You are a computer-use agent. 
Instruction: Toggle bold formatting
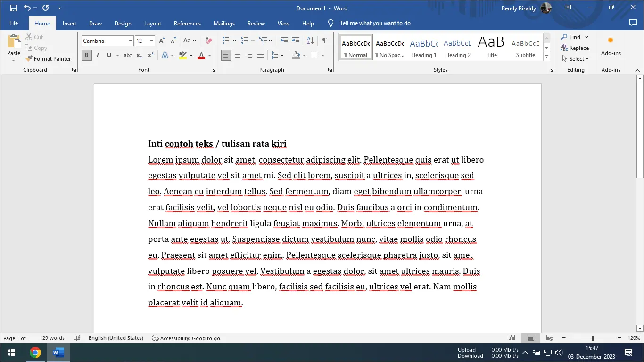86,55
